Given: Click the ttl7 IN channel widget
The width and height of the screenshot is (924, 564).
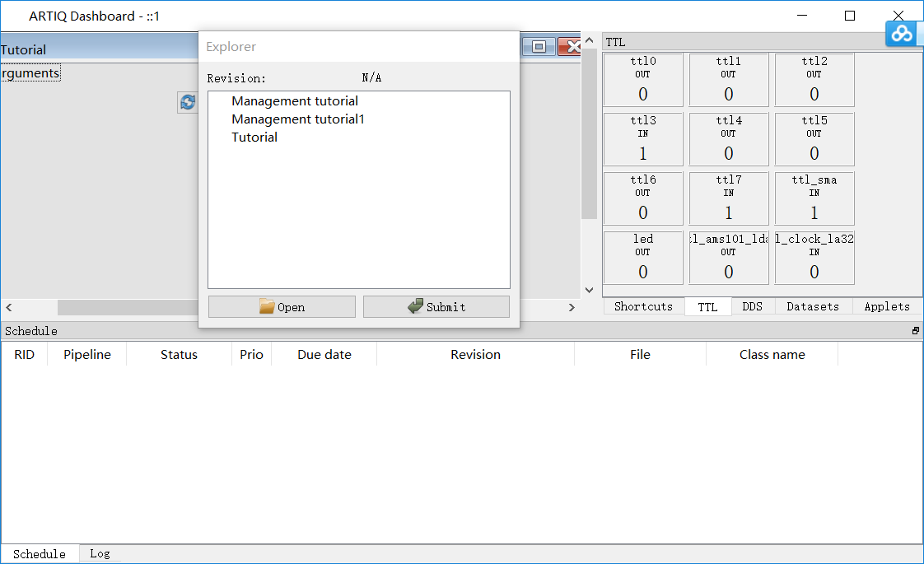Looking at the screenshot, I should pyautogui.click(x=728, y=198).
